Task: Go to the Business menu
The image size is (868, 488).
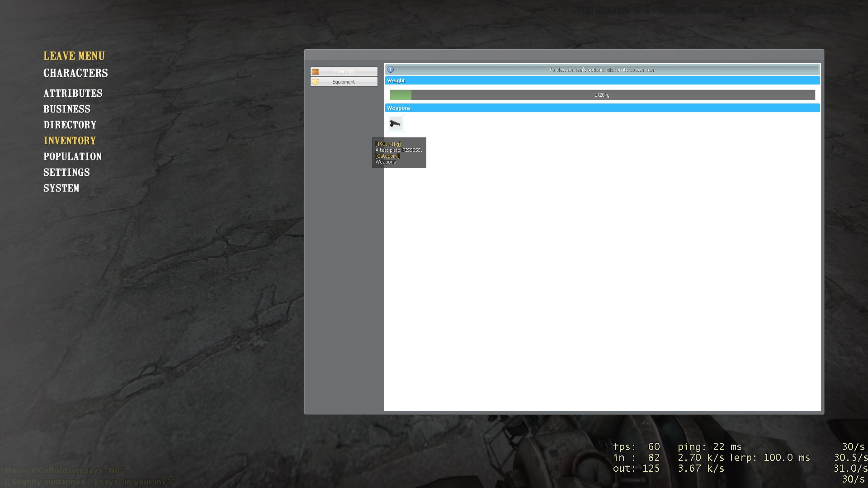Action: pyautogui.click(x=67, y=109)
